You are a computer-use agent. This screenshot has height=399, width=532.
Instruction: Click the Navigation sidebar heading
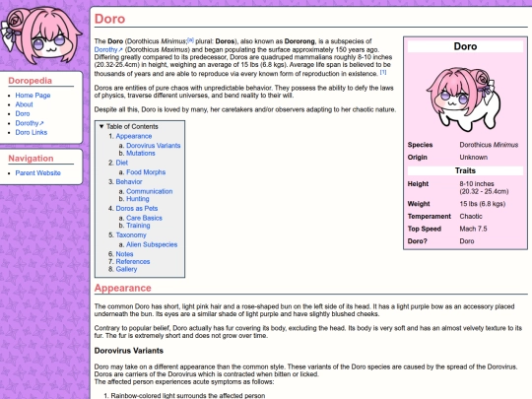(x=31, y=159)
